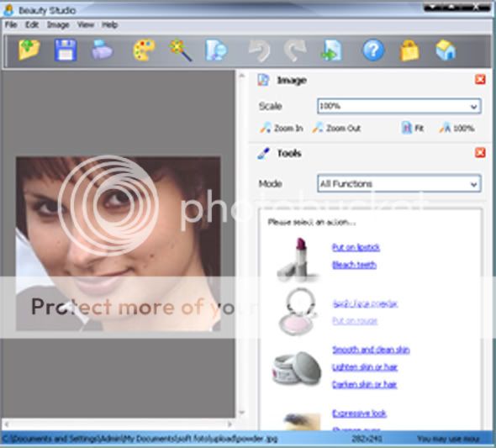Click vertical scrollbar down arrow
The image size is (496, 448).
coord(242,412)
